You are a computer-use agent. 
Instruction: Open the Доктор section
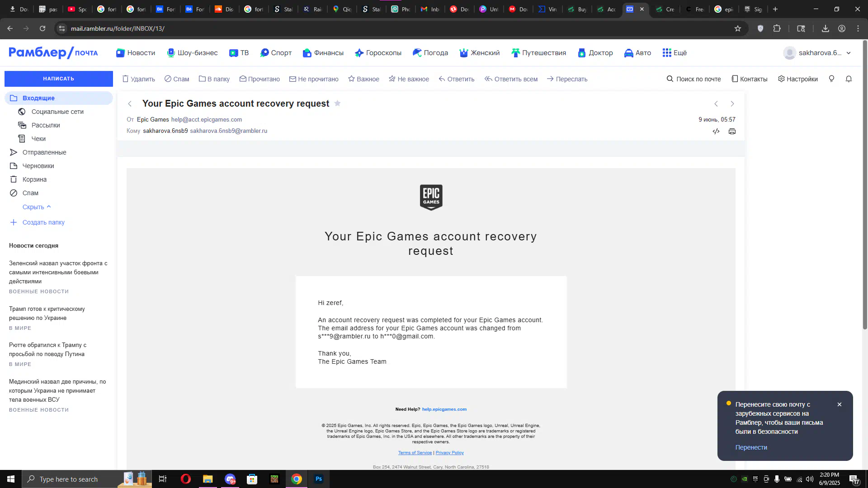595,53
